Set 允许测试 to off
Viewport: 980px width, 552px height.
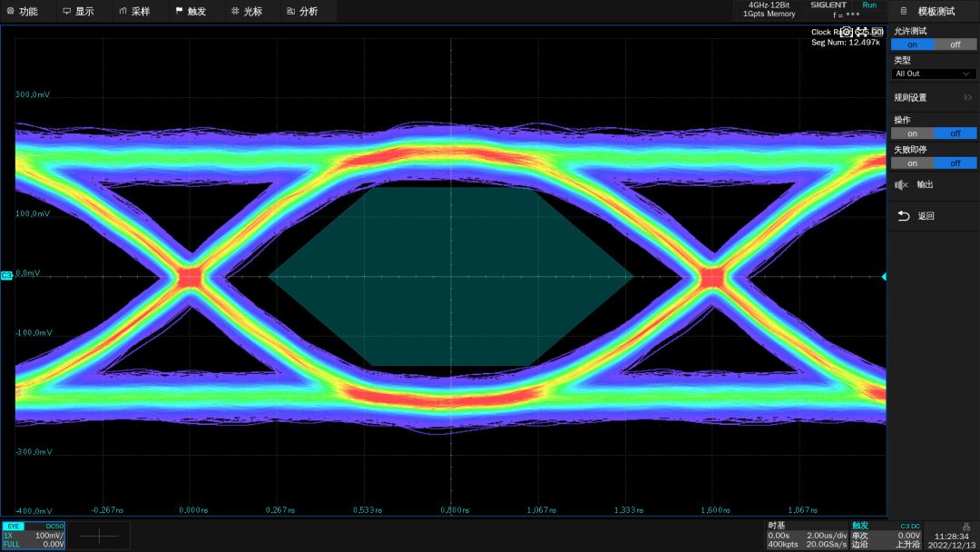coord(955,44)
